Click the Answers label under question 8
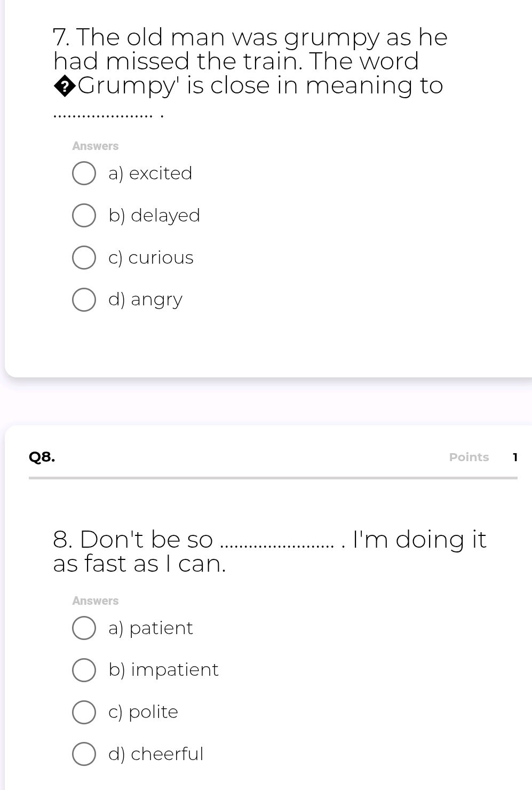 point(96,601)
